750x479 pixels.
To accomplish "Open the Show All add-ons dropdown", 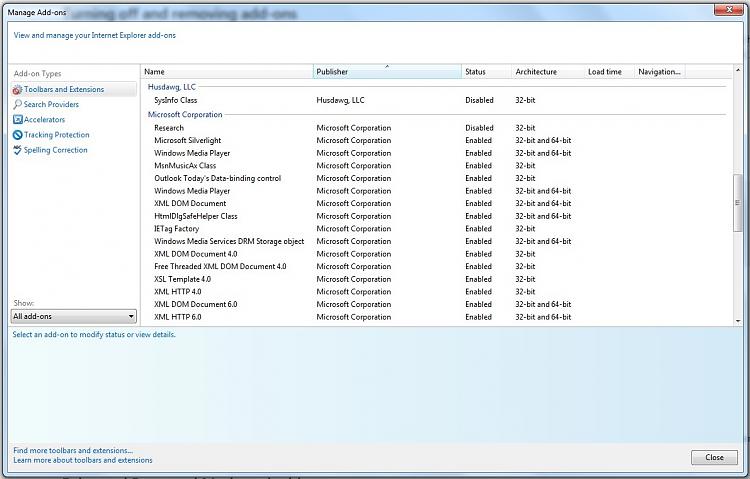I will click(74, 316).
